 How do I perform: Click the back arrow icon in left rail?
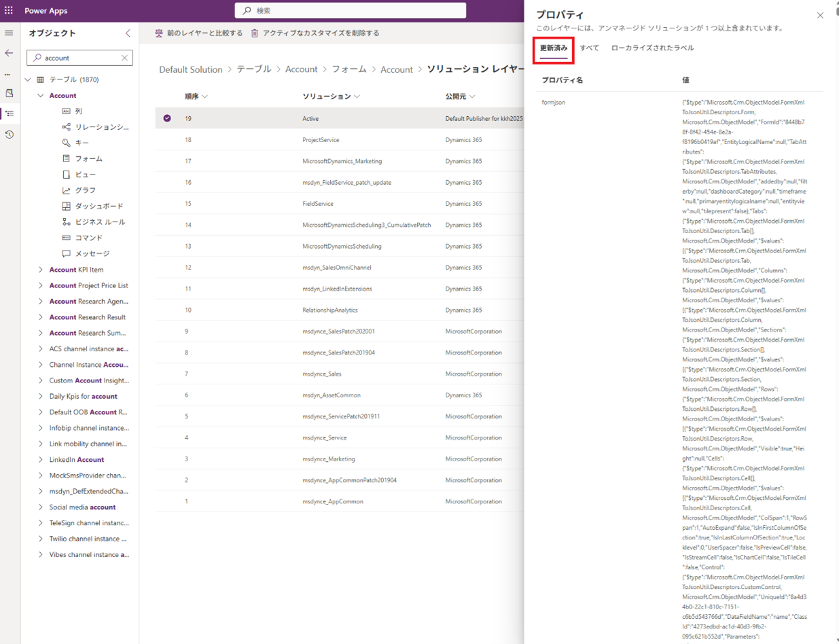pyautogui.click(x=9, y=53)
